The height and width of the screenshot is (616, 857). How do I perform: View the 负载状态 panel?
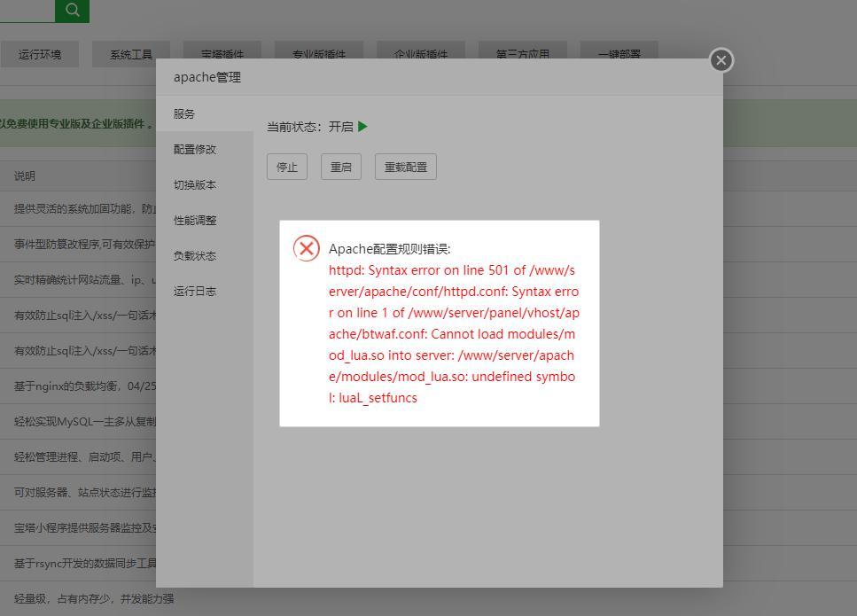(194, 255)
